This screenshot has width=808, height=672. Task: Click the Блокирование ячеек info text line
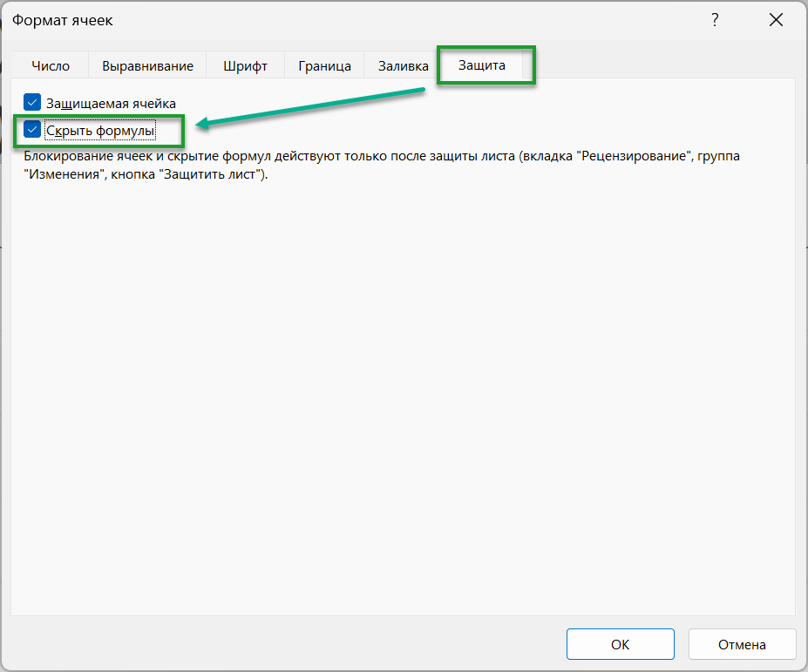pos(382,156)
